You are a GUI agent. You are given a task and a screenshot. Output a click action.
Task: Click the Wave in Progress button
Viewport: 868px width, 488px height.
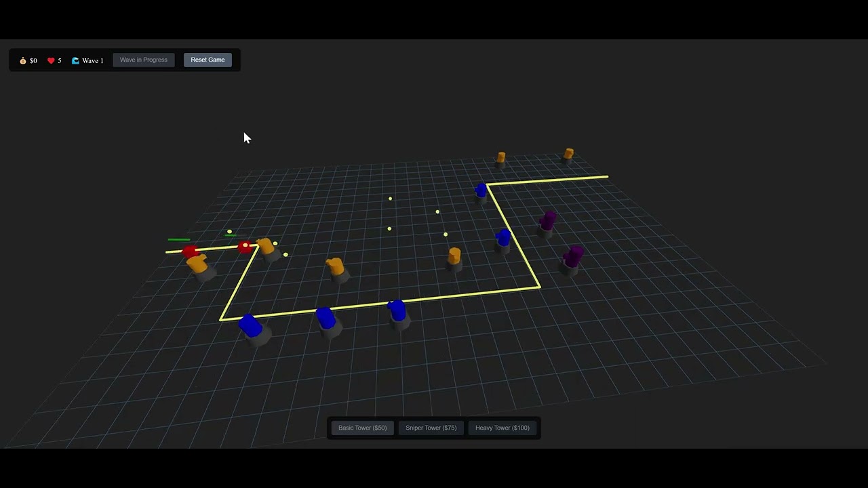click(x=144, y=60)
